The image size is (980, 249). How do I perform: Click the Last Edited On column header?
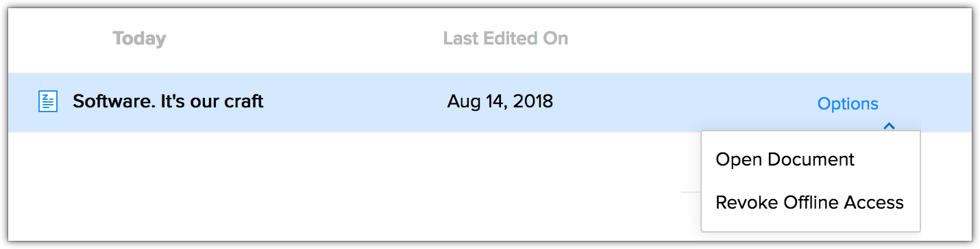click(x=506, y=38)
